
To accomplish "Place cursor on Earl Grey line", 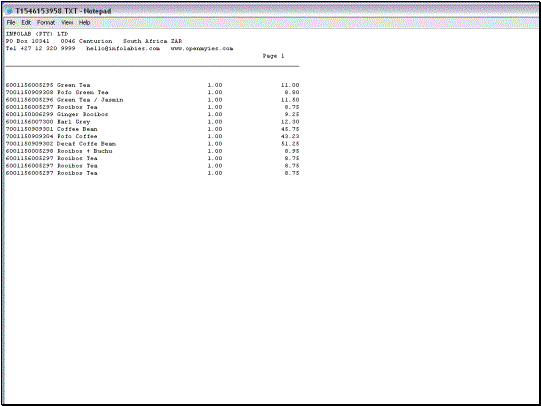I will coord(153,122).
